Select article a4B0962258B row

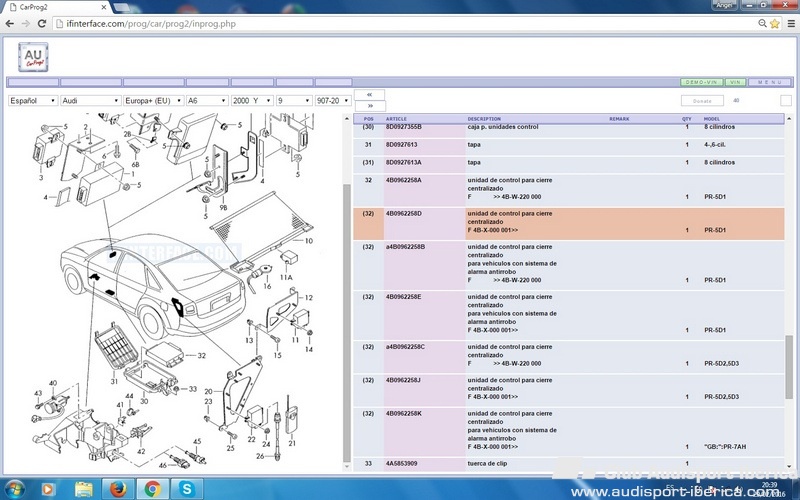tap(568, 265)
